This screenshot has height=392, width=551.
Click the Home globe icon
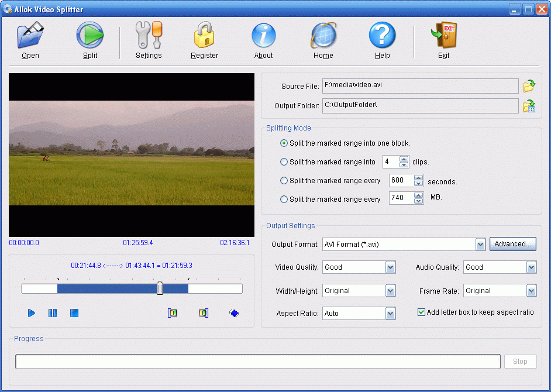point(323,36)
